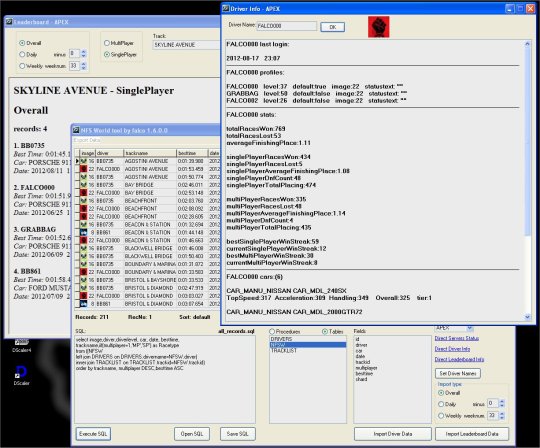Choose the SinglePlayer radio option

click(x=107, y=54)
